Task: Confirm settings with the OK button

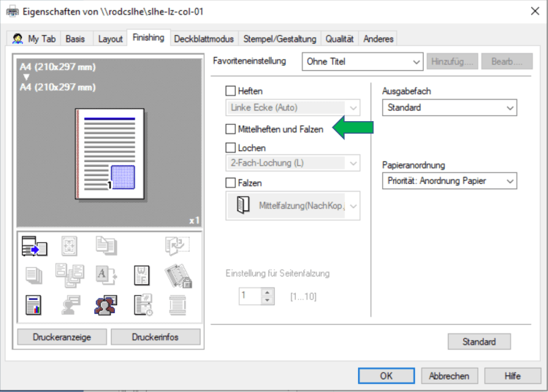Action: coord(386,376)
